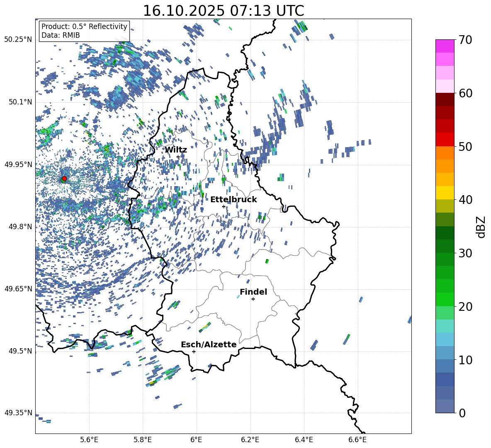Click the 6.4°E longitude label
Viewport: 491px width, 448px height.
[304, 440]
